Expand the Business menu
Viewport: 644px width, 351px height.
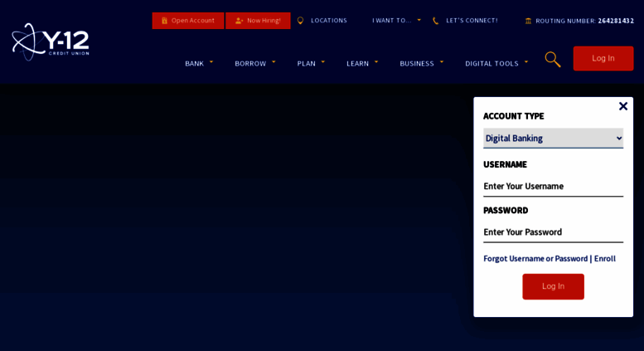(422, 63)
